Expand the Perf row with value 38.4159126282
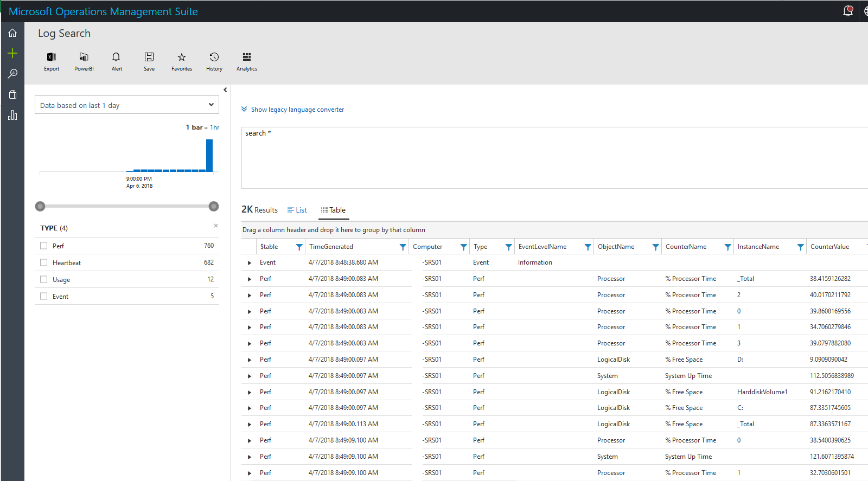Viewport: 868px width, 481px height. (250, 279)
